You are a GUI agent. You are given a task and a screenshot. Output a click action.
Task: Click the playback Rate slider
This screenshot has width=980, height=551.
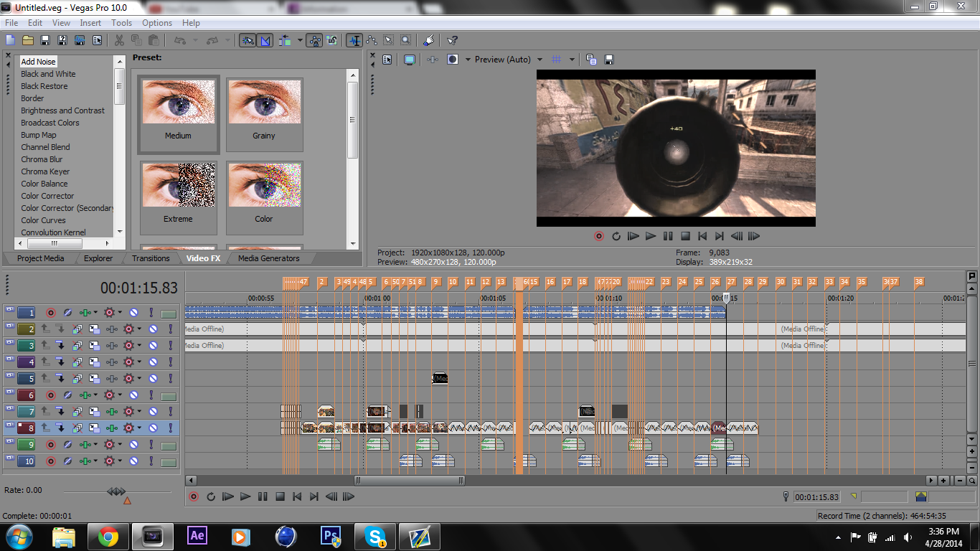(x=116, y=491)
